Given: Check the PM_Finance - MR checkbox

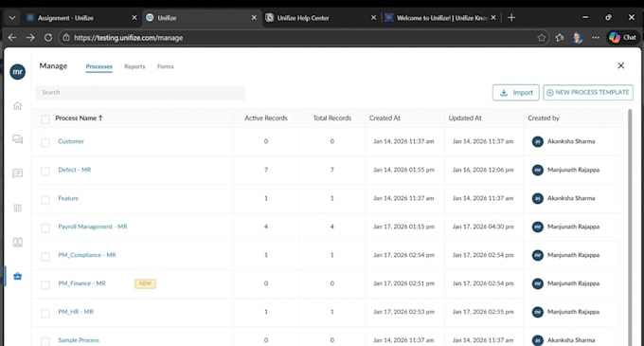Looking at the screenshot, I should (45, 284).
